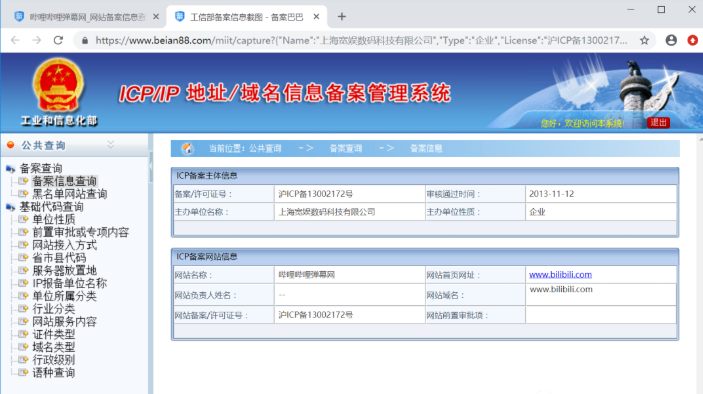Open a new browser tab
This screenshot has width=703, height=394.
click(x=342, y=17)
